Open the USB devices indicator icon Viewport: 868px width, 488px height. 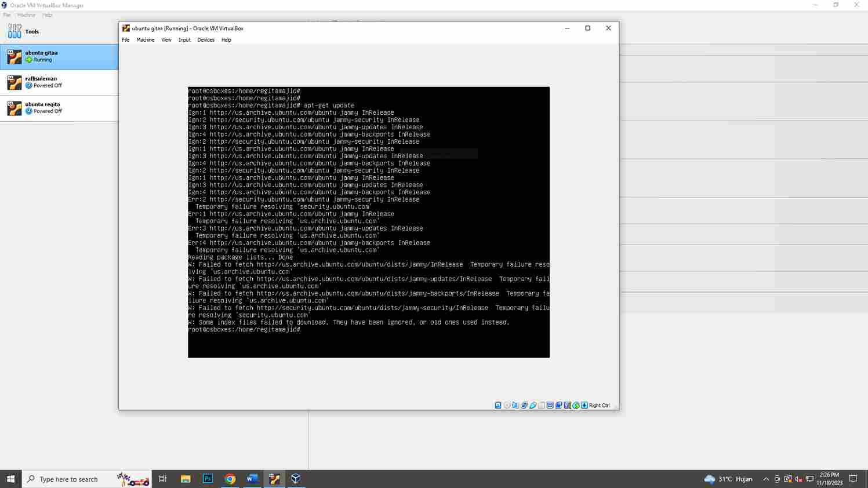pyautogui.click(x=533, y=405)
